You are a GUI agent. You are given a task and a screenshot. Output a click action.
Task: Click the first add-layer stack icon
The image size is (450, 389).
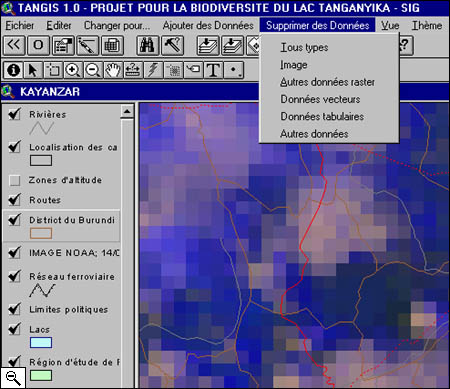208,45
